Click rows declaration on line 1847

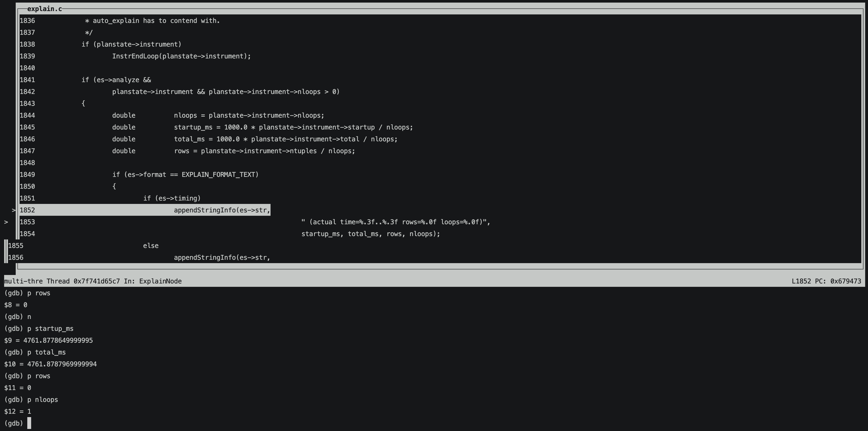click(x=233, y=151)
